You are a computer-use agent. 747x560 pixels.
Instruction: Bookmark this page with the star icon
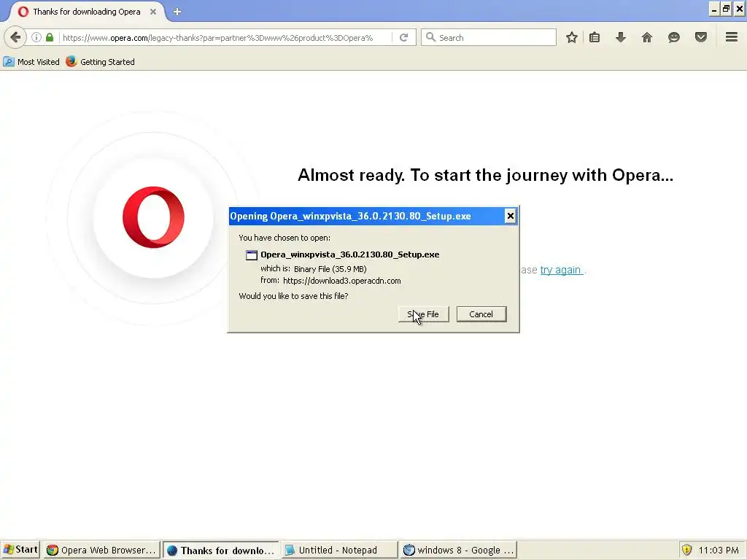point(572,37)
